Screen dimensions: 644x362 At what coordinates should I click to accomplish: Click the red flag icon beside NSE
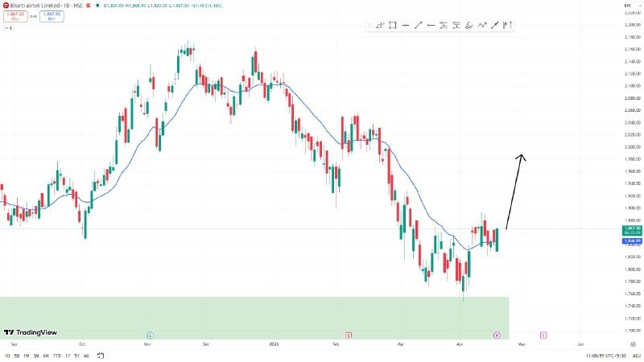[x=89, y=6]
